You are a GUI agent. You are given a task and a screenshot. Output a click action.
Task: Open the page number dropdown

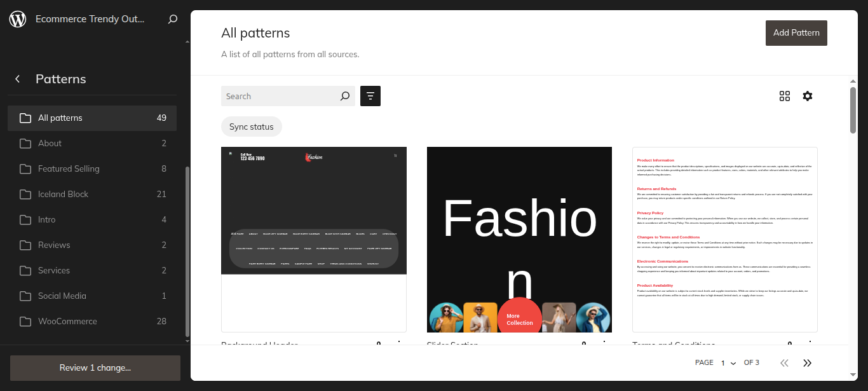(728, 363)
